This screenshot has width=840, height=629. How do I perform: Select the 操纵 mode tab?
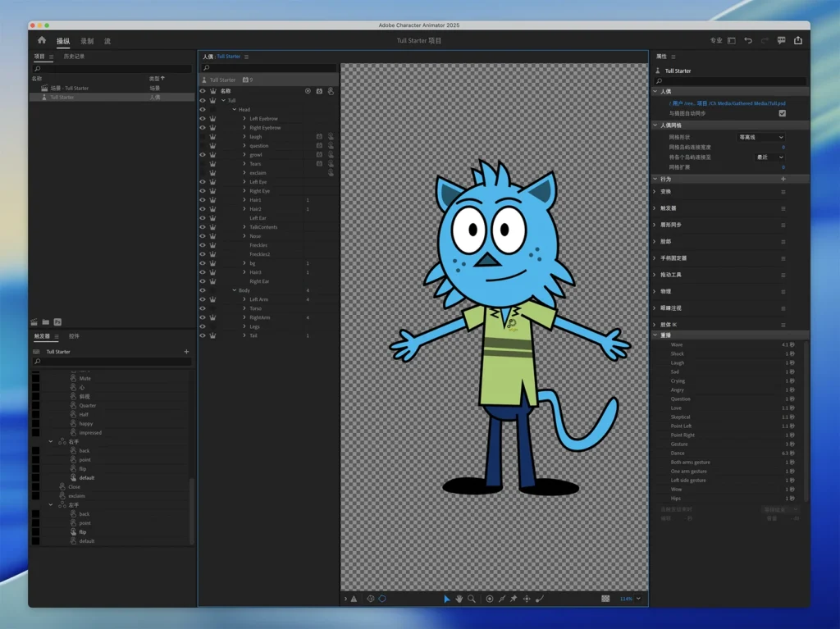click(x=63, y=41)
